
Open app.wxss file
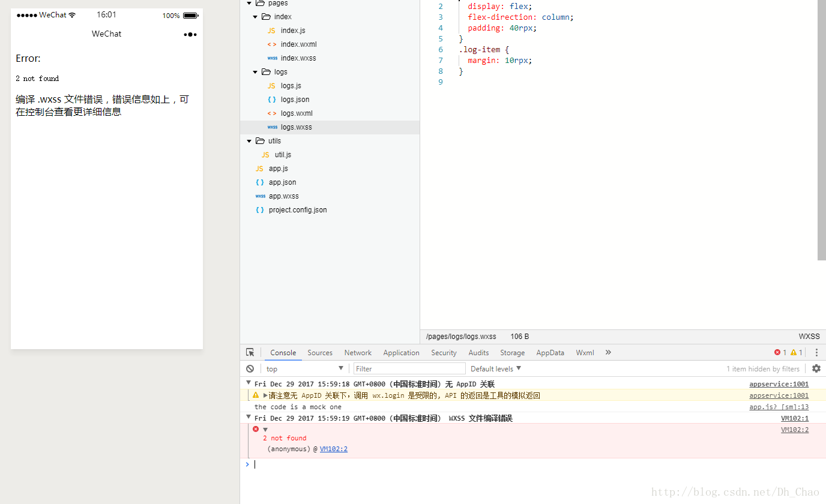tap(283, 196)
